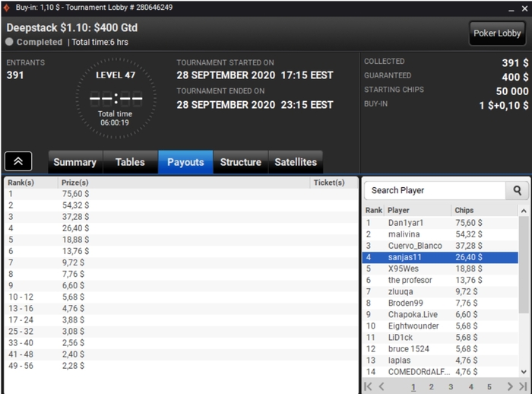Click the partypoker logo in title bar
Screen dimensions: 532x394
tap(6, 8)
